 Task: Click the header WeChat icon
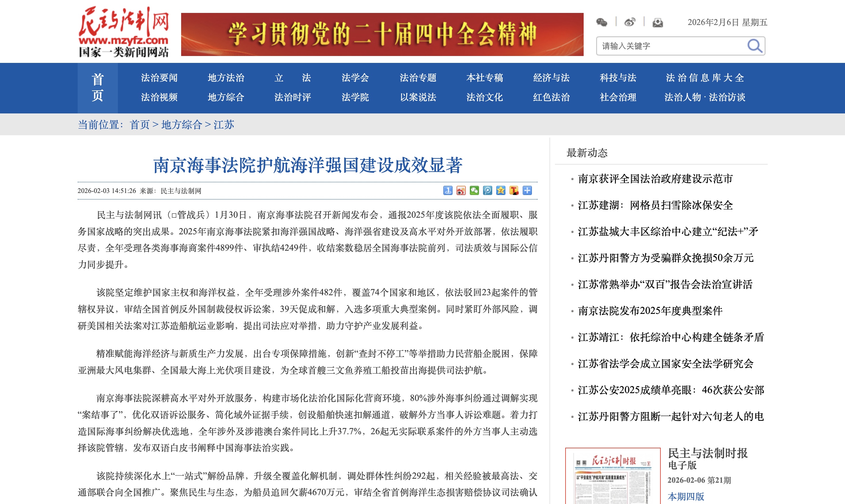click(601, 22)
